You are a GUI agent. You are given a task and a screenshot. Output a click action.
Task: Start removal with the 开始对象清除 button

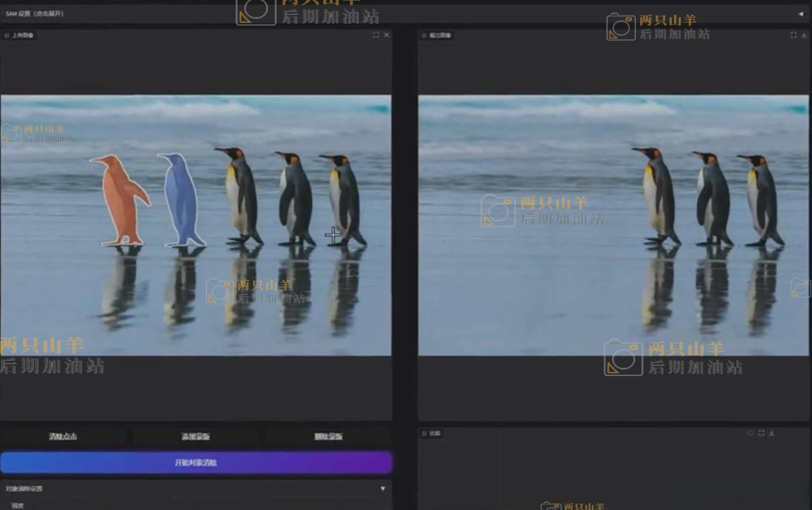[x=196, y=463]
